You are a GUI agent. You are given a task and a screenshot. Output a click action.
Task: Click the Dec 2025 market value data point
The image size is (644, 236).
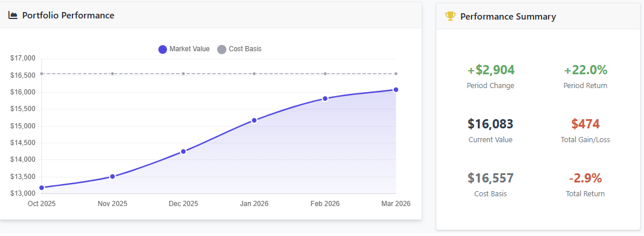(183, 151)
